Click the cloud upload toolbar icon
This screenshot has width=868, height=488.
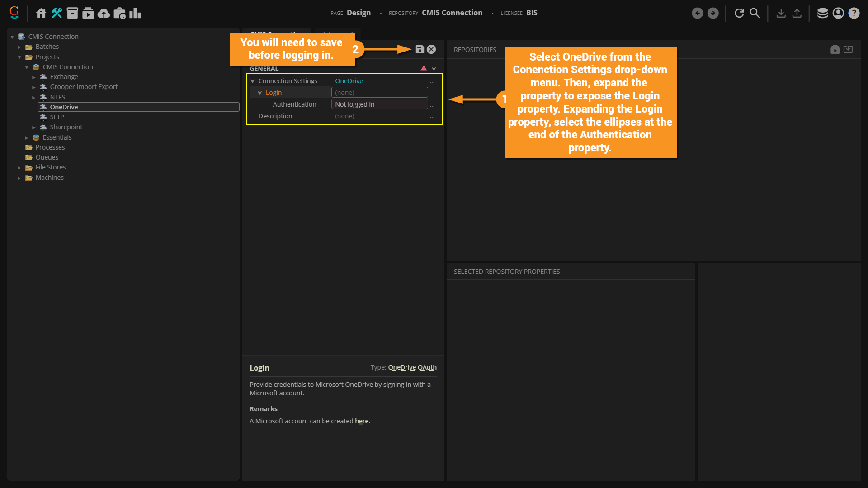(x=104, y=13)
